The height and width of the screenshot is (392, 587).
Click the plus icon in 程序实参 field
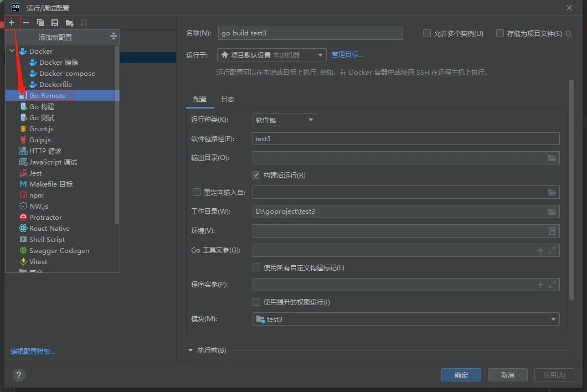pos(540,285)
